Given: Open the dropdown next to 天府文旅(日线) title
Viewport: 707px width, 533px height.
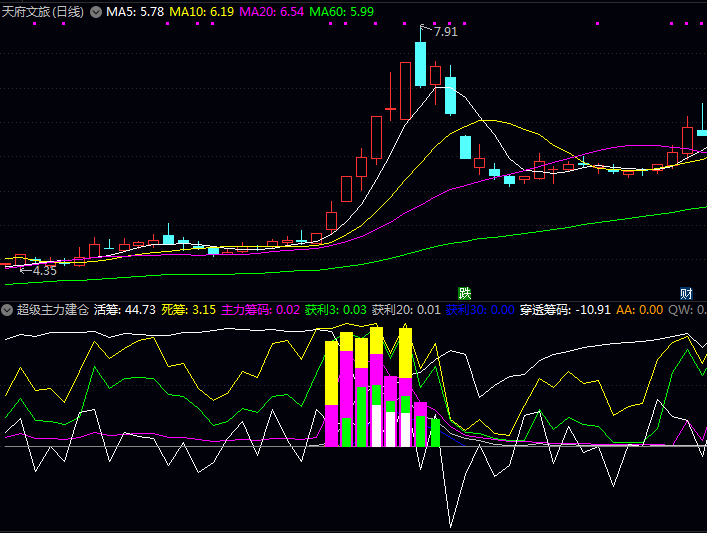Looking at the screenshot, I should [96, 12].
